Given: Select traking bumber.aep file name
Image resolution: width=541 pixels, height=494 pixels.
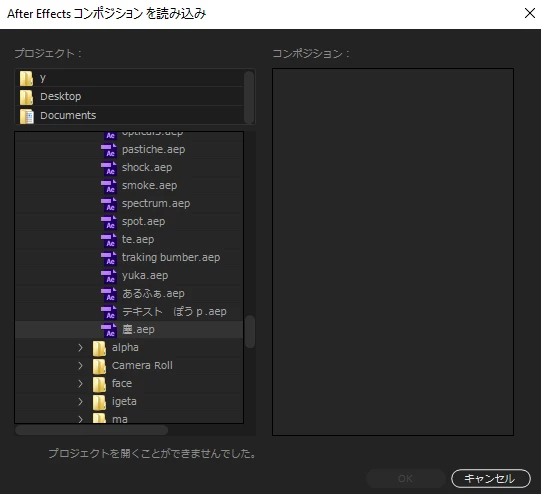Looking at the screenshot, I should point(171,257).
